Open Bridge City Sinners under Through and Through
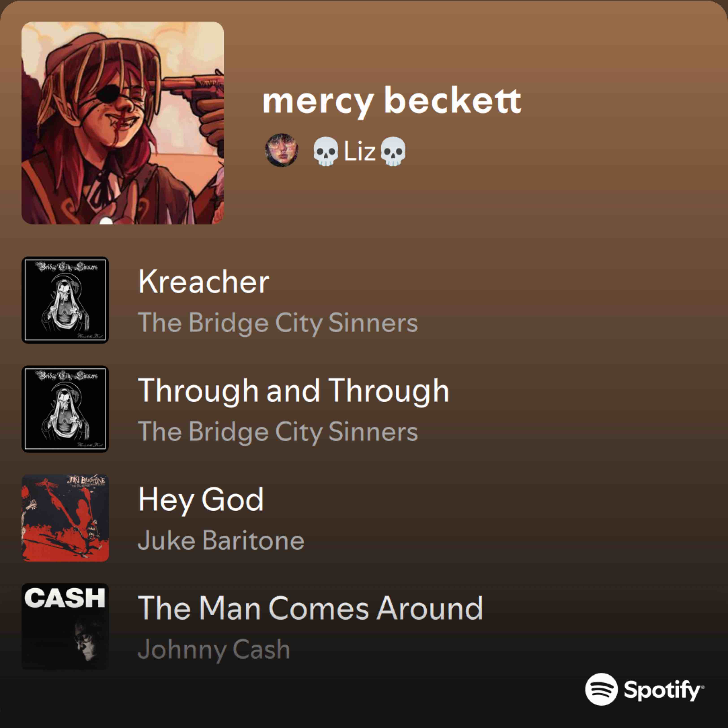This screenshot has width=728, height=728. click(278, 432)
